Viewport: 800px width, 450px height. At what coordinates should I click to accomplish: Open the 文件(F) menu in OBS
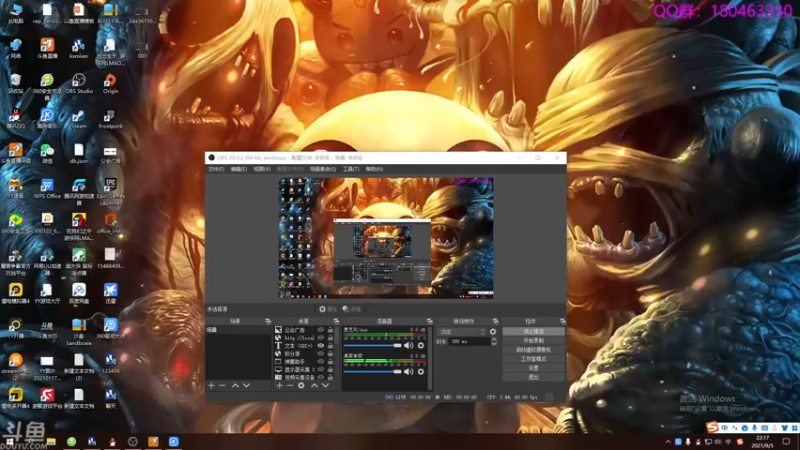(216, 169)
